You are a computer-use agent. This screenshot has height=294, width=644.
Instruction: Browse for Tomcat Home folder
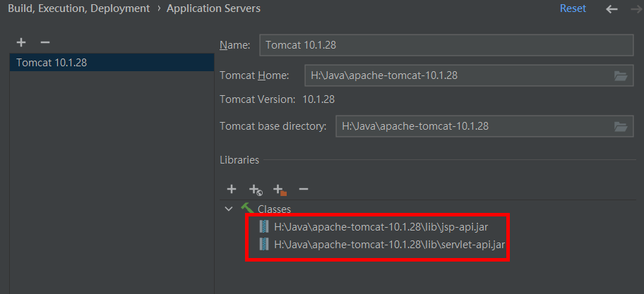[x=621, y=75]
